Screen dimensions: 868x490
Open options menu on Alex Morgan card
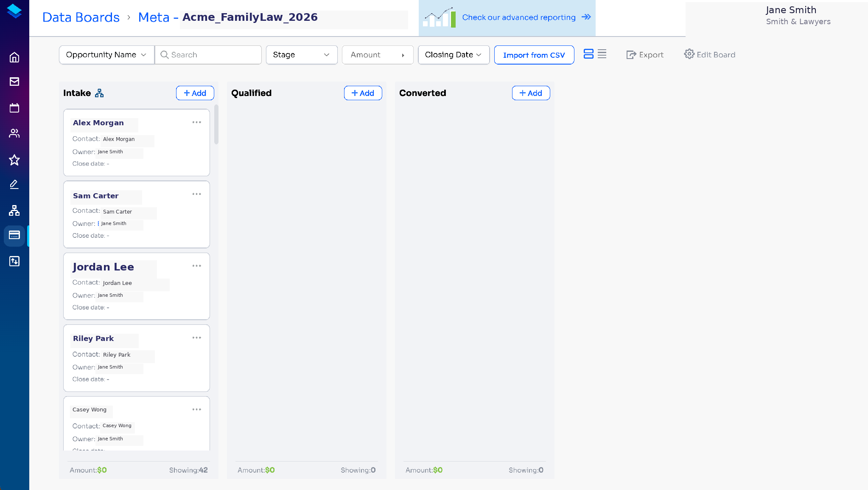196,122
